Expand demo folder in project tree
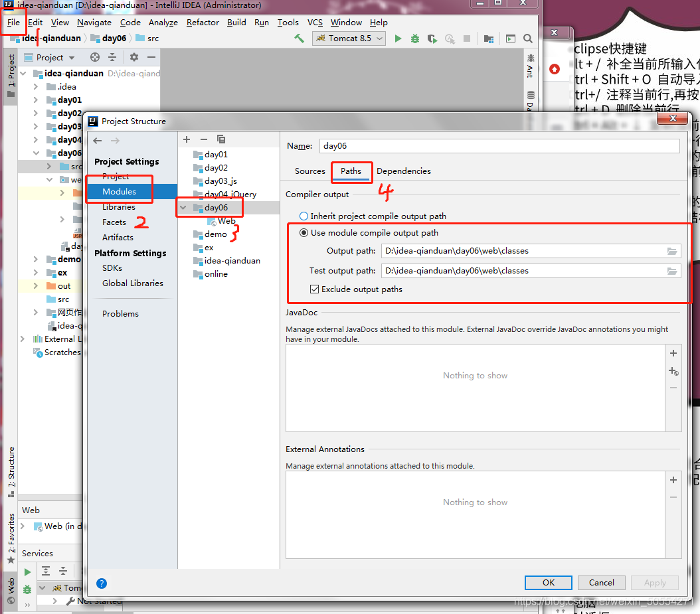This screenshot has width=700, height=614. click(x=36, y=260)
